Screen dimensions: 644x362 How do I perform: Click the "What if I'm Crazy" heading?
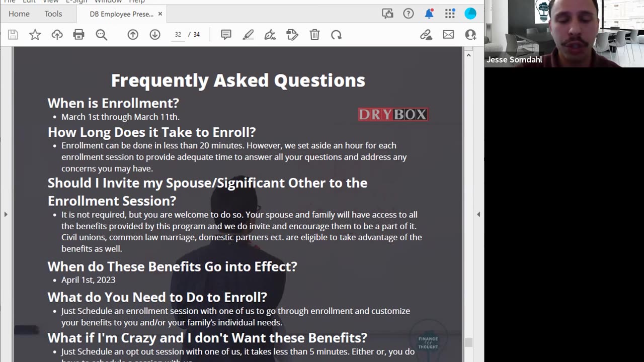tap(207, 337)
